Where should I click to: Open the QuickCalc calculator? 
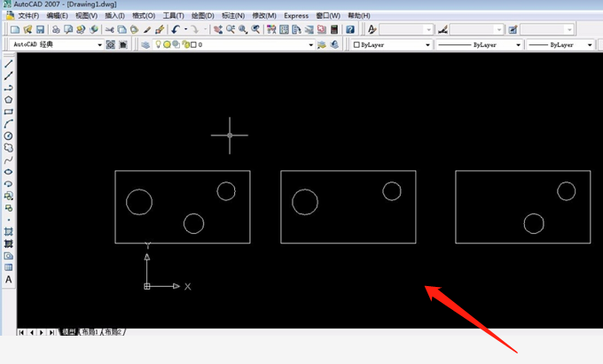(x=334, y=29)
